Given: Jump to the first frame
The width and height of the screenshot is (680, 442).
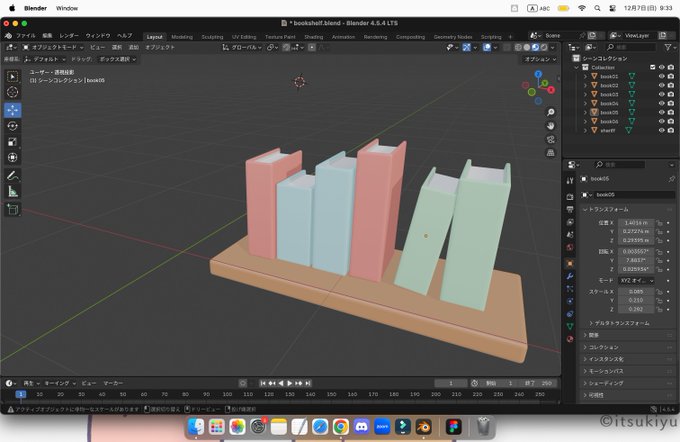Looking at the screenshot, I should (263, 383).
